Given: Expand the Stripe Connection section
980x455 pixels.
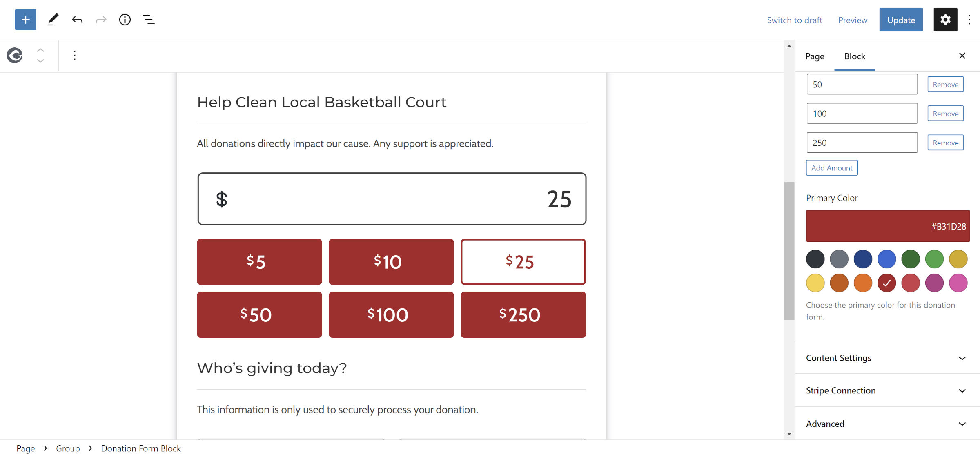Looking at the screenshot, I should coord(884,390).
